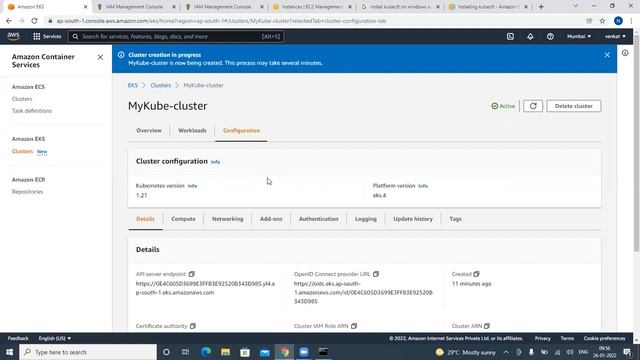640x360 pixels.
Task: Open the help question mark menu
Action: coord(550,36)
